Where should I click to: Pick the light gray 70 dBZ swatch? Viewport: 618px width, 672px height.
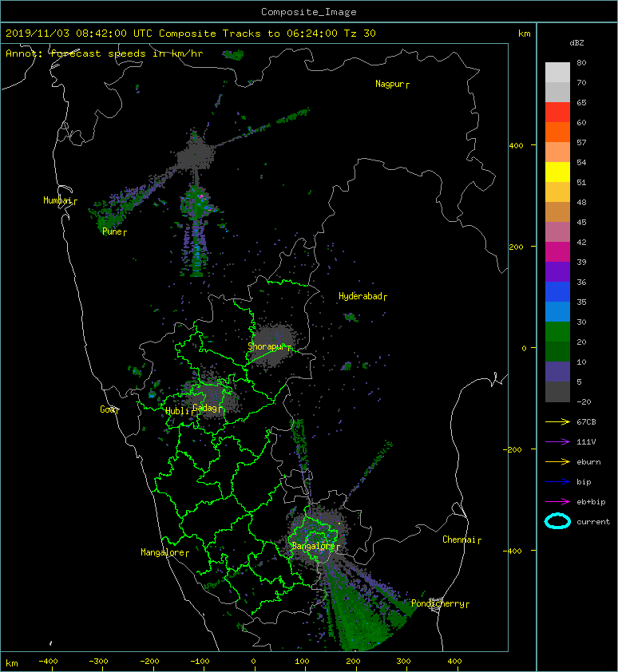[x=557, y=73]
